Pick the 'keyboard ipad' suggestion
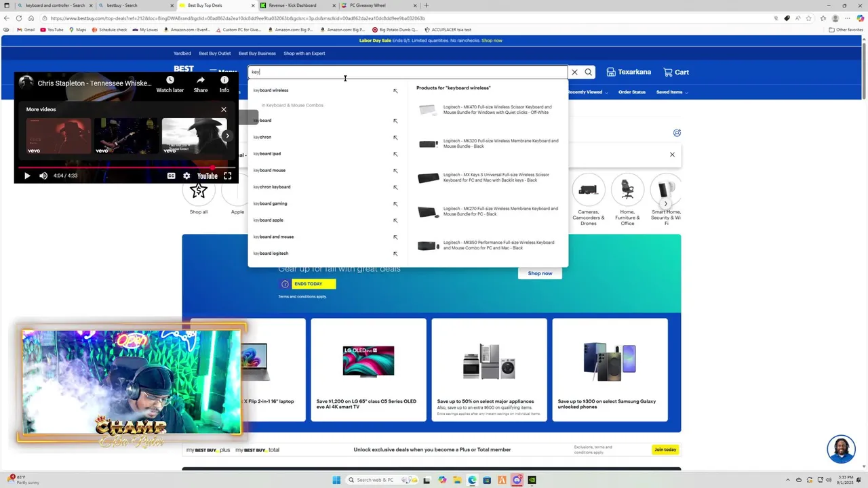 point(267,154)
